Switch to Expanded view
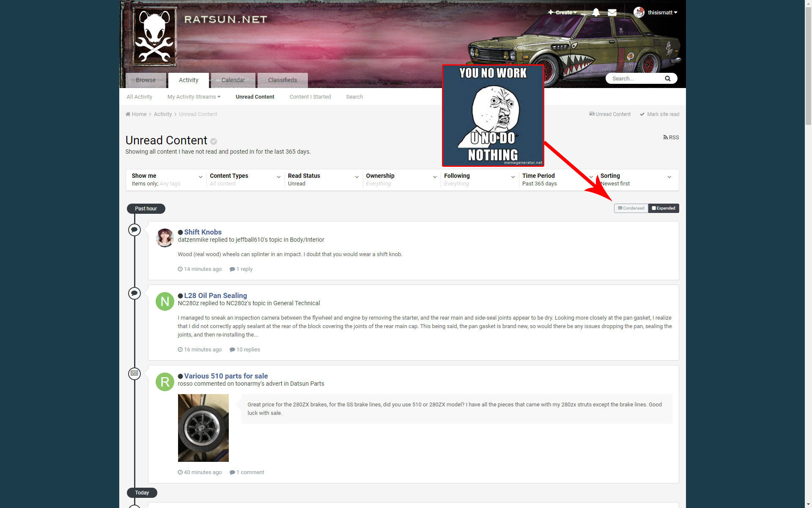This screenshot has height=508, width=812. (664, 208)
